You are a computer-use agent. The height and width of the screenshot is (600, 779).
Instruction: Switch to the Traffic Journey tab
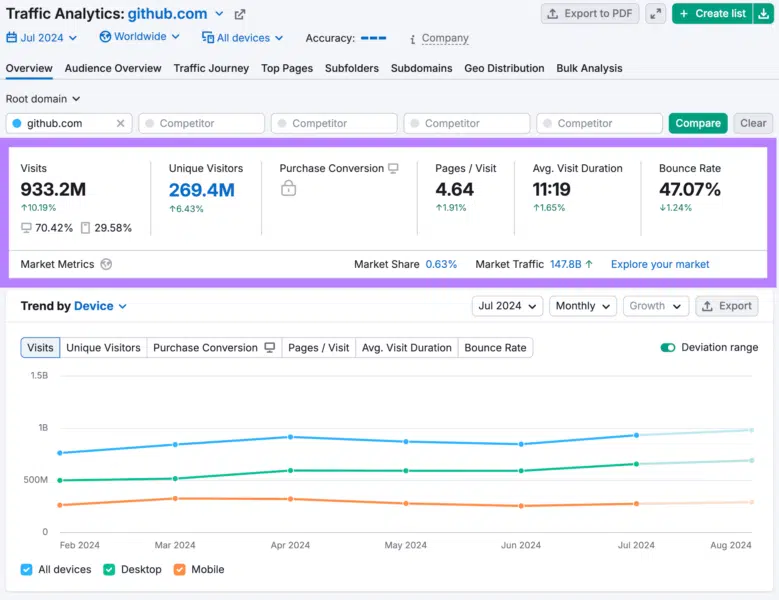211,69
